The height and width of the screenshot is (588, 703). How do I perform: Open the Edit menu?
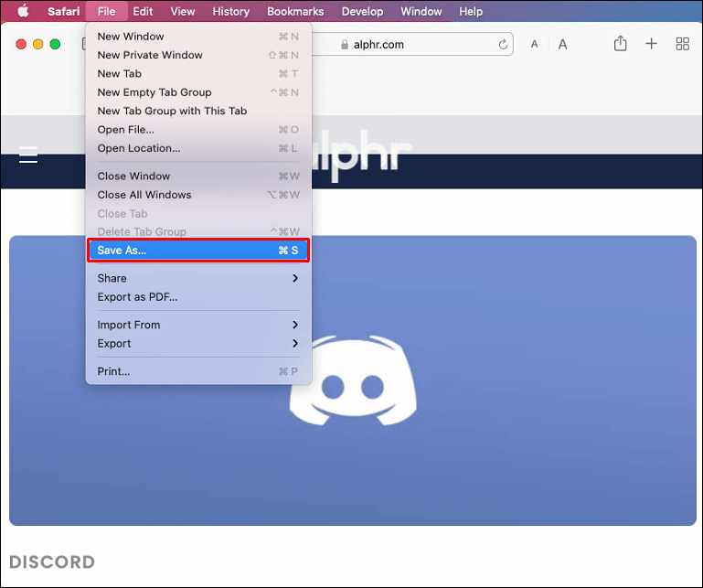(143, 11)
